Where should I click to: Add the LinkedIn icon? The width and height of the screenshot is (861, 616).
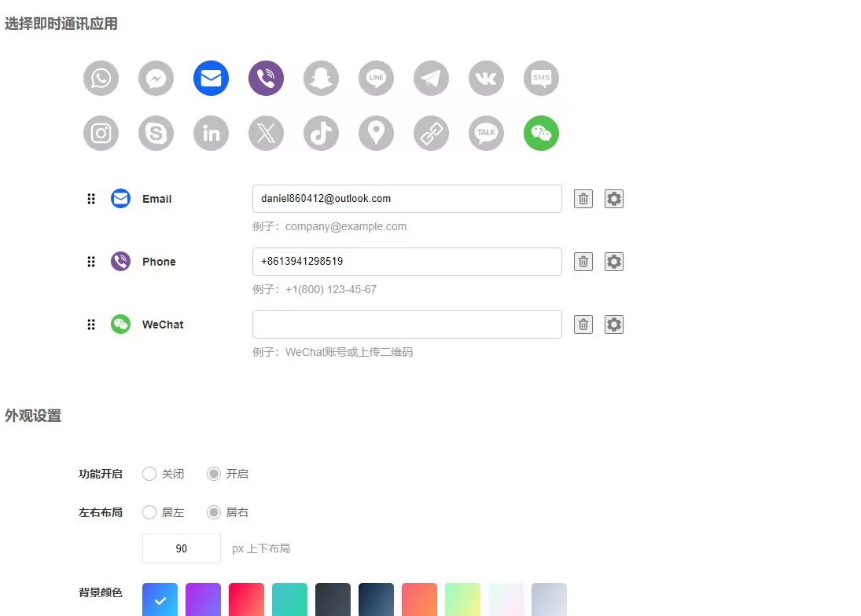[x=211, y=134]
